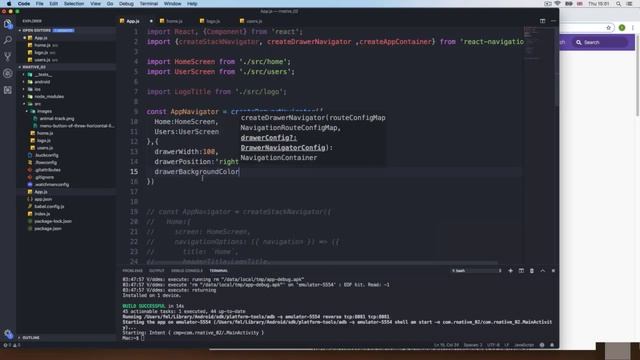Click the feedback smiley in status bar
640x360 pixels.
(542, 345)
